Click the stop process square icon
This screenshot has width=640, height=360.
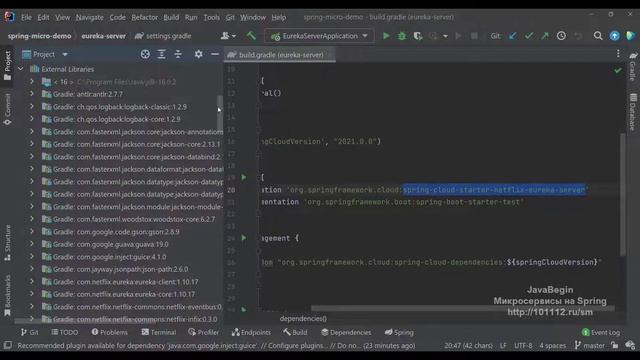point(474,36)
